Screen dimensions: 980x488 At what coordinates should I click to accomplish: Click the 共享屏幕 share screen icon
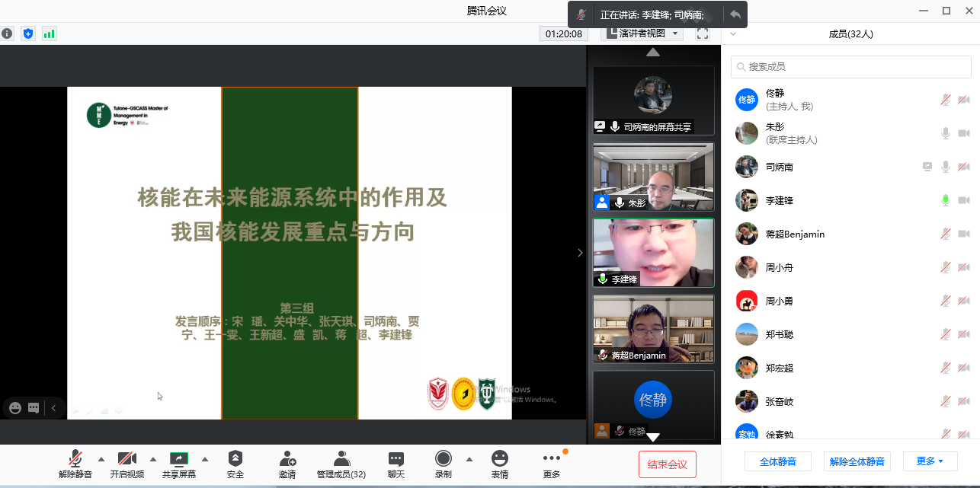[x=178, y=458]
